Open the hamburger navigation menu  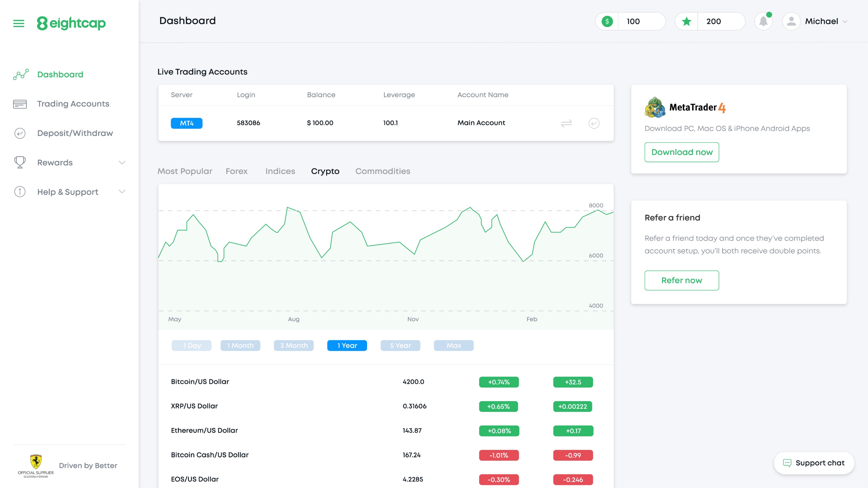point(18,23)
